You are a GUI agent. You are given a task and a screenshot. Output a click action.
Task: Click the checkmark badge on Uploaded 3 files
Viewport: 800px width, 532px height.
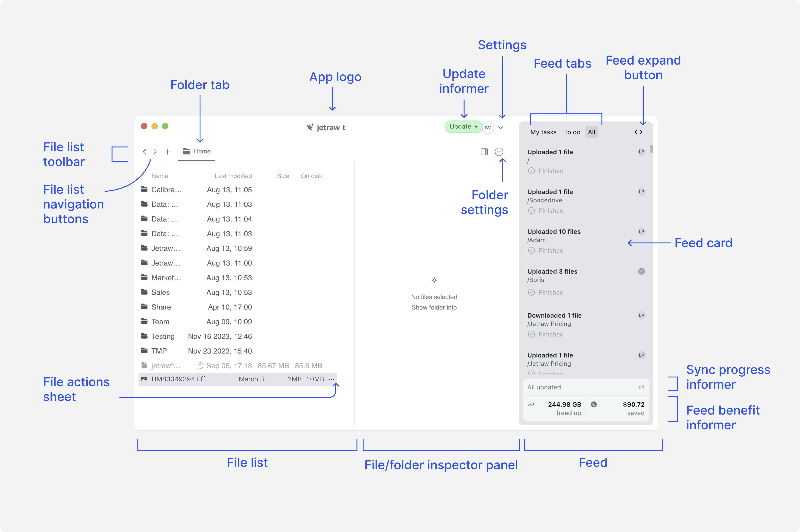(x=641, y=271)
